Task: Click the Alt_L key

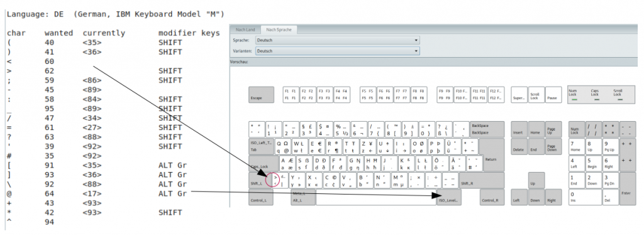Action: click(303, 197)
